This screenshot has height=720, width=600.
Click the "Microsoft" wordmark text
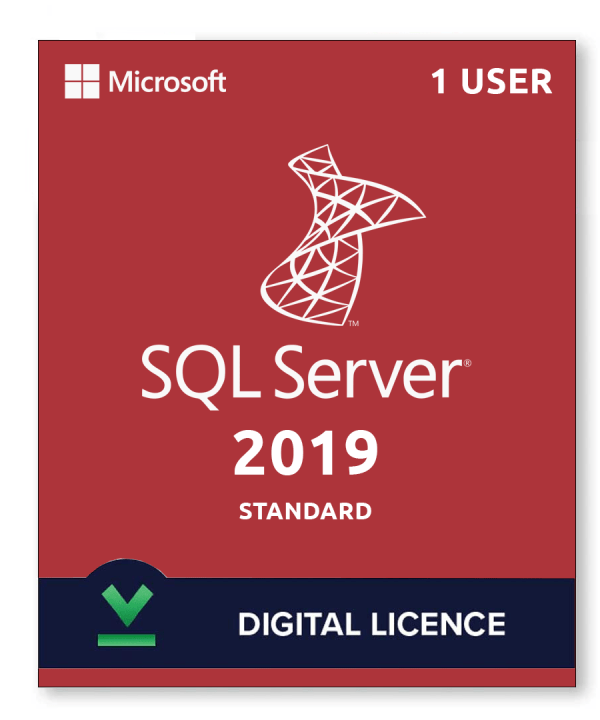pos(167,82)
